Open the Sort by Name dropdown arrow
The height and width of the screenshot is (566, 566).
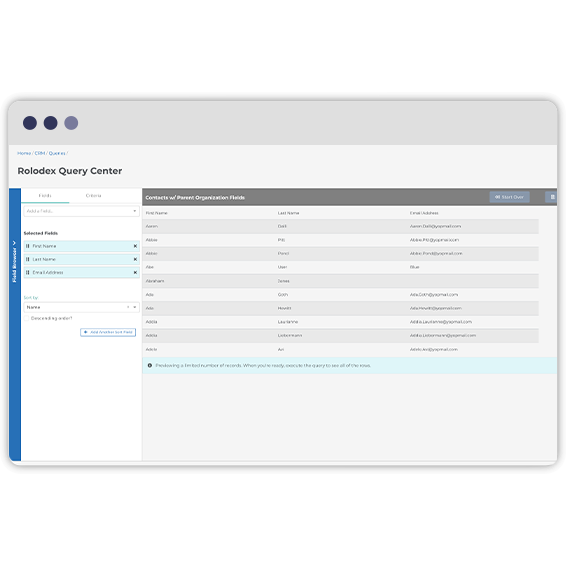135,307
